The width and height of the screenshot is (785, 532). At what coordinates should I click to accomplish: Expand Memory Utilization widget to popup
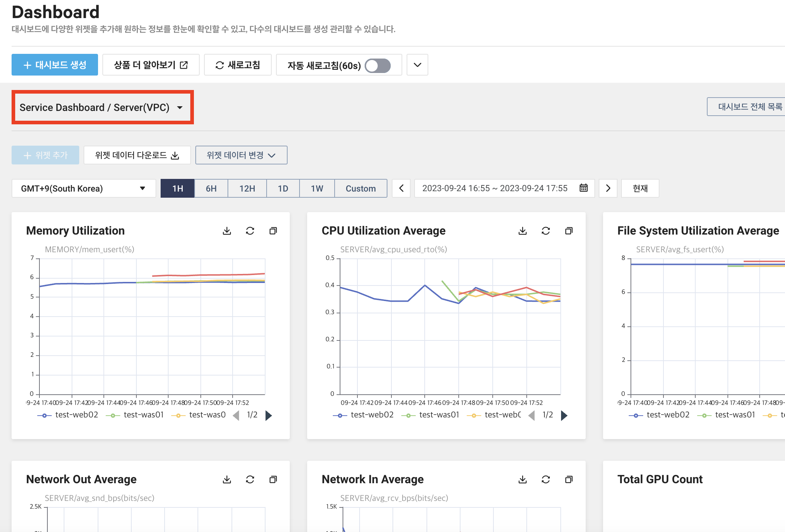(x=273, y=231)
